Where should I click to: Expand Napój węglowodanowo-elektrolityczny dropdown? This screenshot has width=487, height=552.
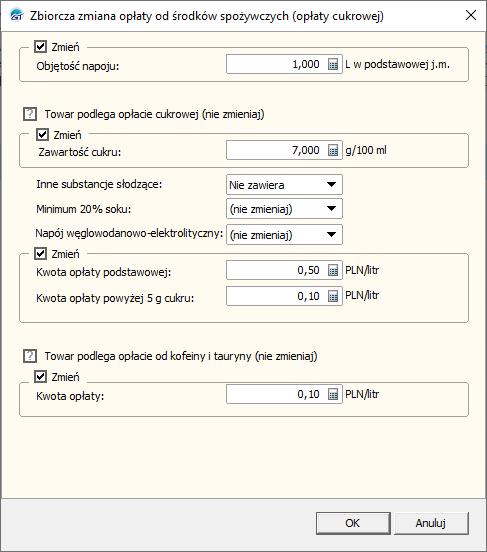point(284,234)
